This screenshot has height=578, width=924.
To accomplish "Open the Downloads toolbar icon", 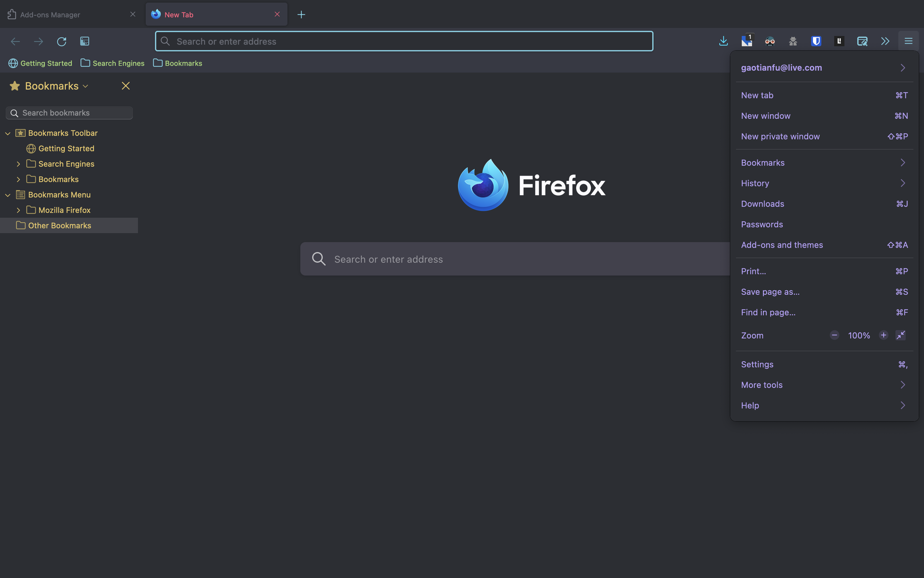I will point(723,41).
